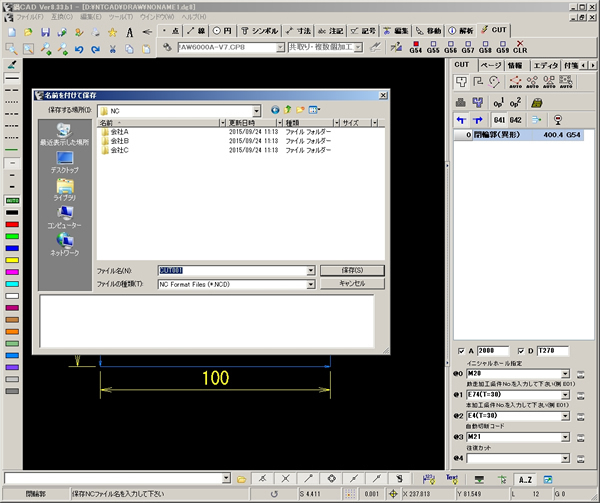The image size is (600, 503).
Task: Go to デスクトップ in places bar
Action: 65,163
